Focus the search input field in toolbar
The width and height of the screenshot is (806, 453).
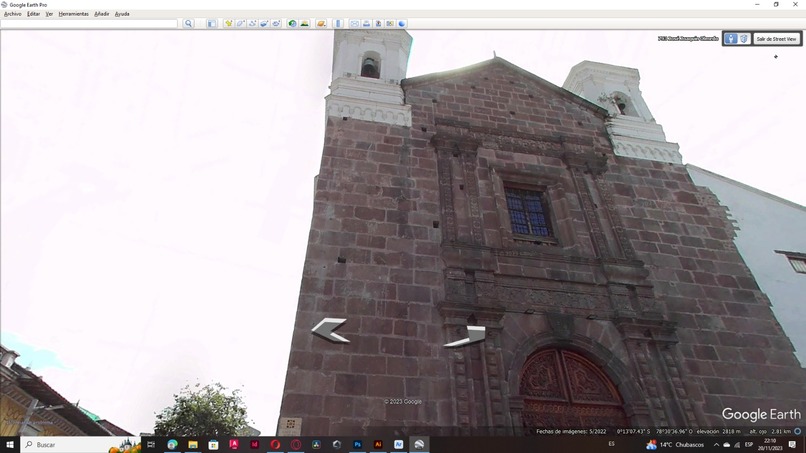(x=89, y=24)
